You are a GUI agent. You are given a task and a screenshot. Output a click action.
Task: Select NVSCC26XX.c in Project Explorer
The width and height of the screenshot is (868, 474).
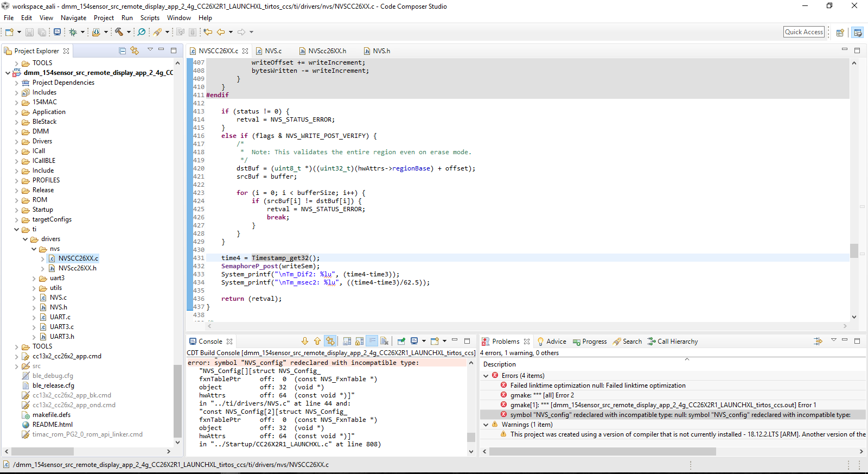(78, 258)
